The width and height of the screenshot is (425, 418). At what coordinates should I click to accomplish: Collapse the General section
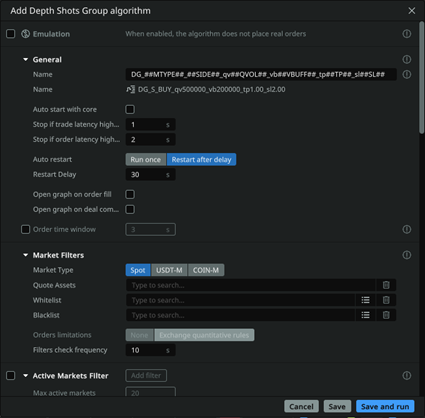pyautogui.click(x=26, y=59)
